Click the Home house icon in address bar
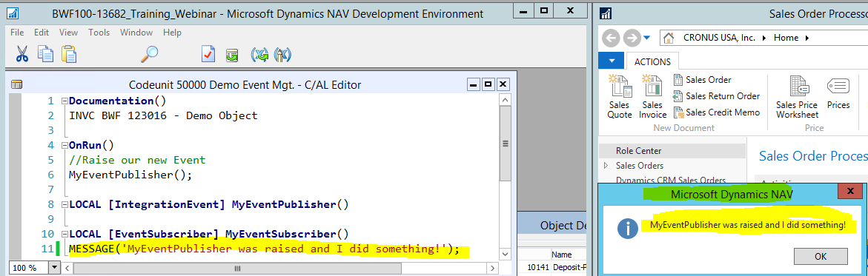Viewport: 868px width, 276px height. 669,38
